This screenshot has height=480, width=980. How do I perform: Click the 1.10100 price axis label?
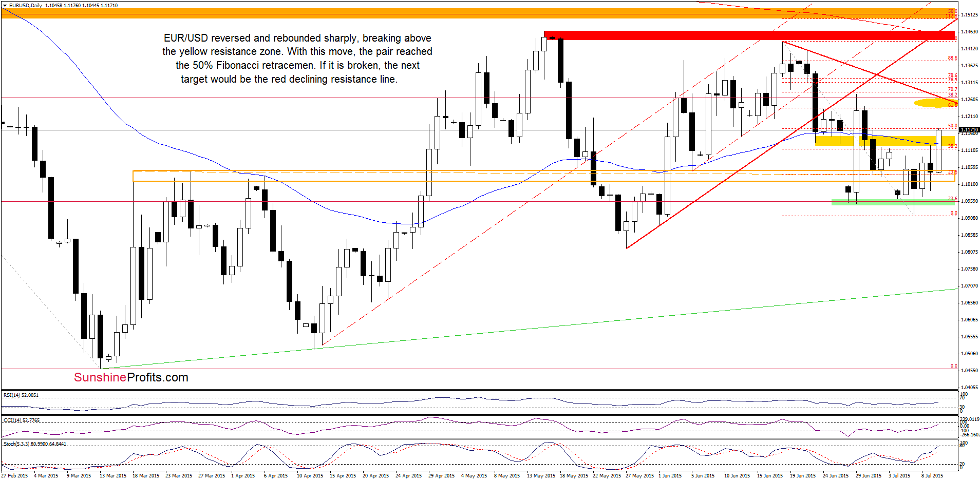point(969,184)
